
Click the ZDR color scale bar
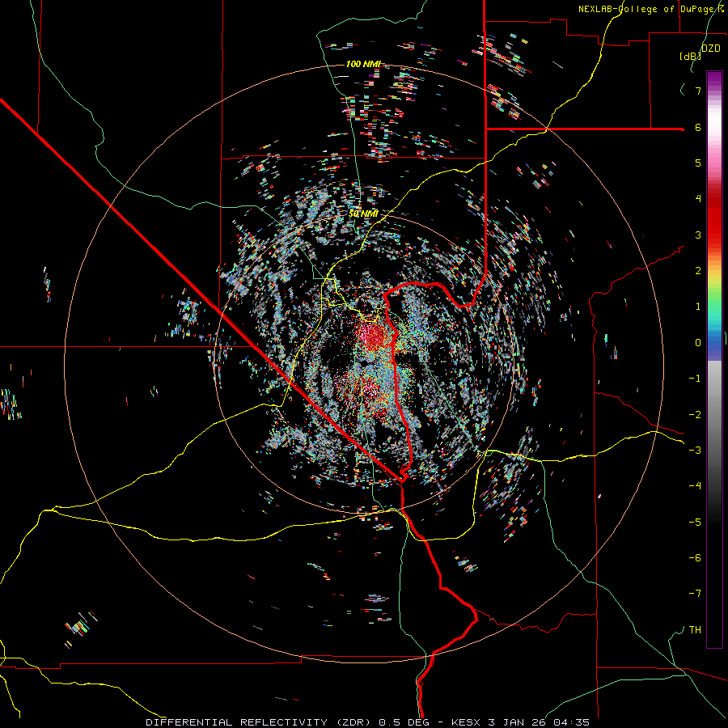[x=714, y=359]
